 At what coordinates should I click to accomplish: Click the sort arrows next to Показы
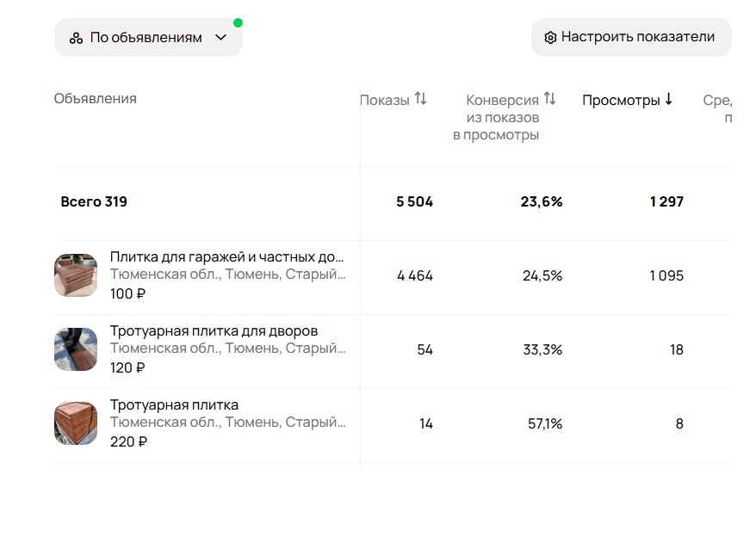click(x=420, y=98)
